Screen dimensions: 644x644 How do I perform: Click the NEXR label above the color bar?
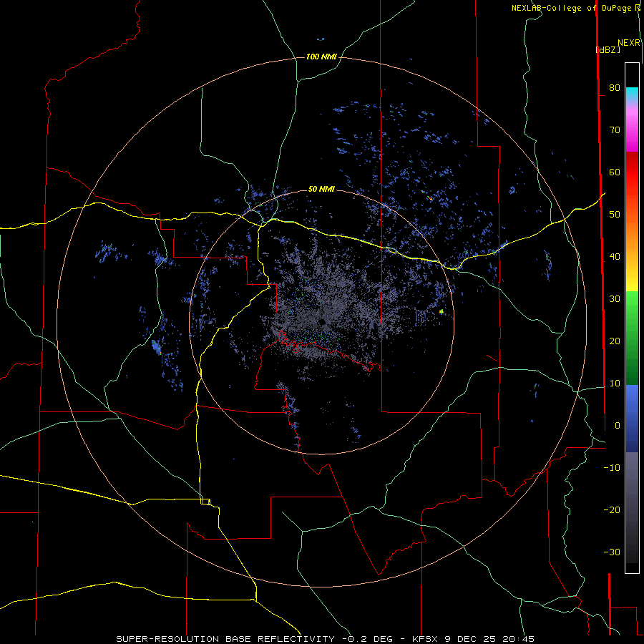(x=629, y=43)
